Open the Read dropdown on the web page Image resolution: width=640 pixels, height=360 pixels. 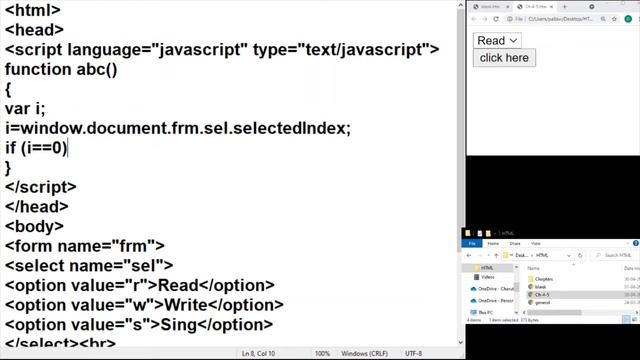(497, 40)
